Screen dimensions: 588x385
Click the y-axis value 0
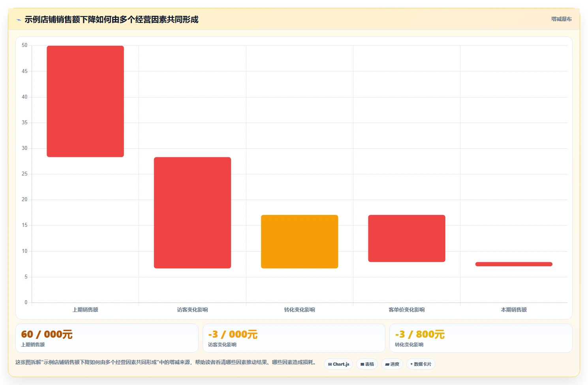[x=26, y=303]
